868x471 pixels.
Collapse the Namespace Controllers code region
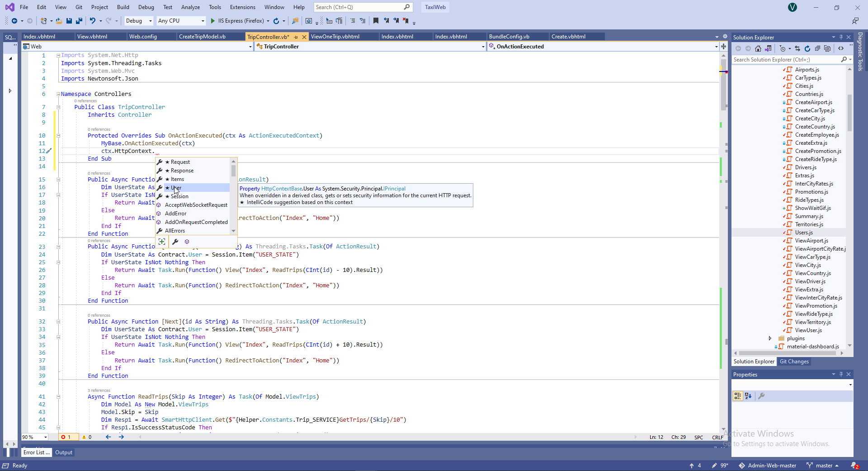pos(58,94)
